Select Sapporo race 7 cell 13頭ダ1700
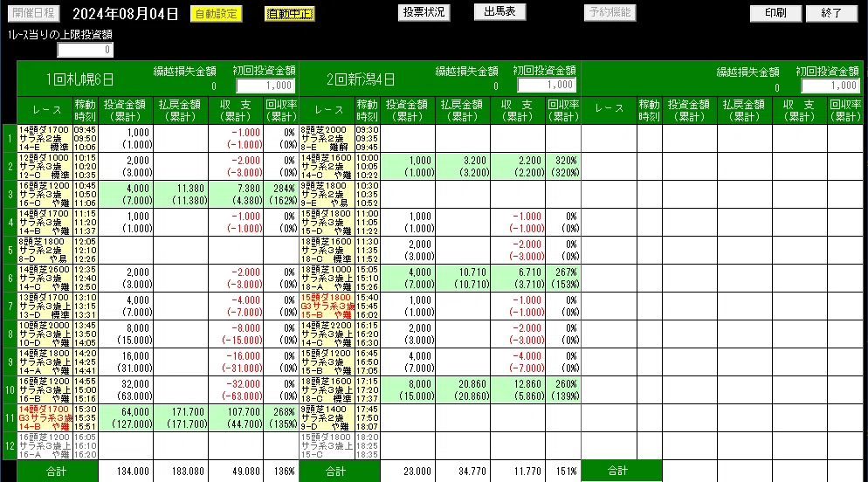868x482 pixels. coord(45,306)
